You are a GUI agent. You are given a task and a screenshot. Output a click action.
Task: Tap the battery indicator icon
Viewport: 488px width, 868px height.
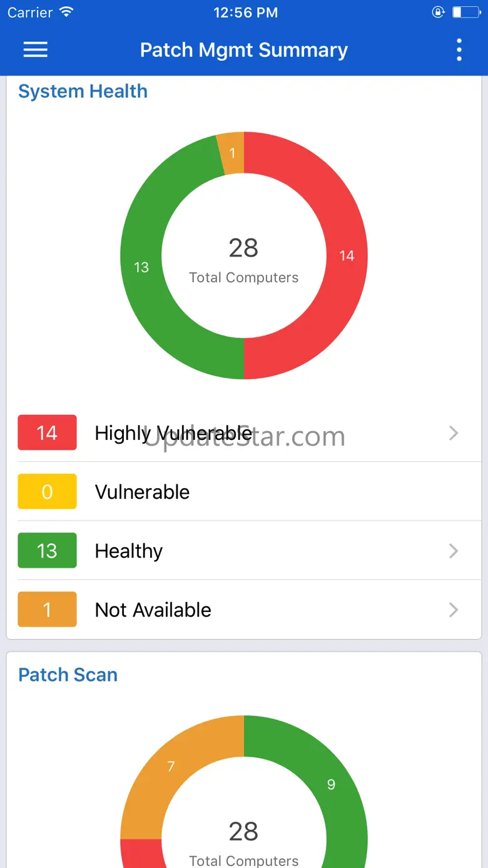coord(465,13)
